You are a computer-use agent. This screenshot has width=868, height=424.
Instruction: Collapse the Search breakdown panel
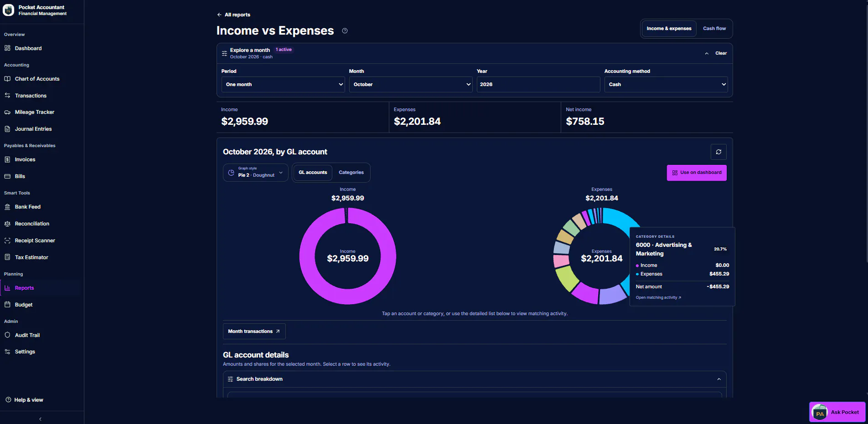pyautogui.click(x=719, y=379)
